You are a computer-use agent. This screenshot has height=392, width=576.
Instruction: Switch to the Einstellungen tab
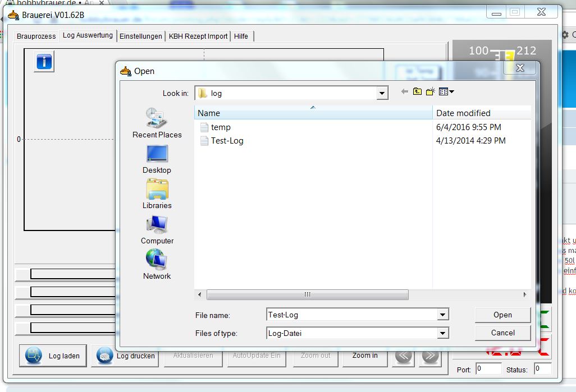pyautogui.click(x=141, y=36)
